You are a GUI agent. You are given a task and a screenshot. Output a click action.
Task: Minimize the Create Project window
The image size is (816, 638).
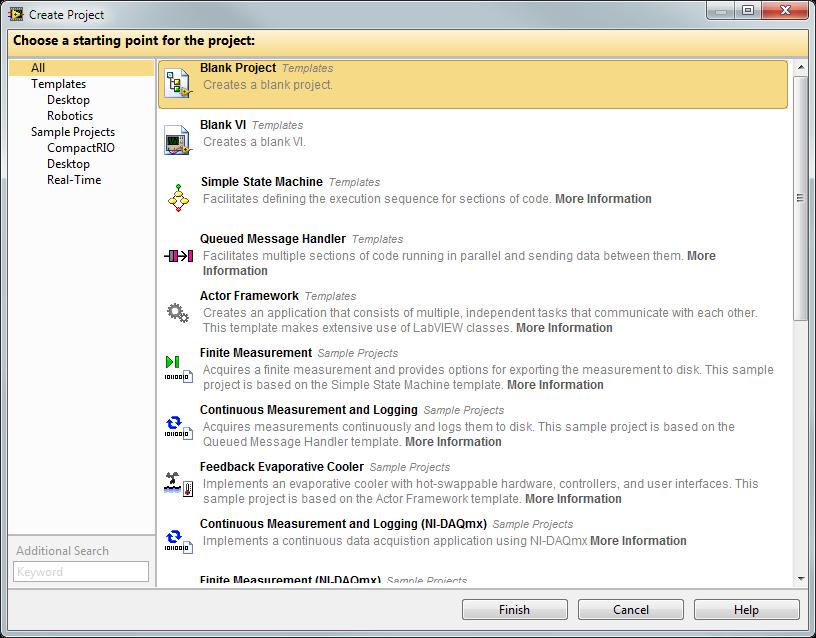click(721, 10)
